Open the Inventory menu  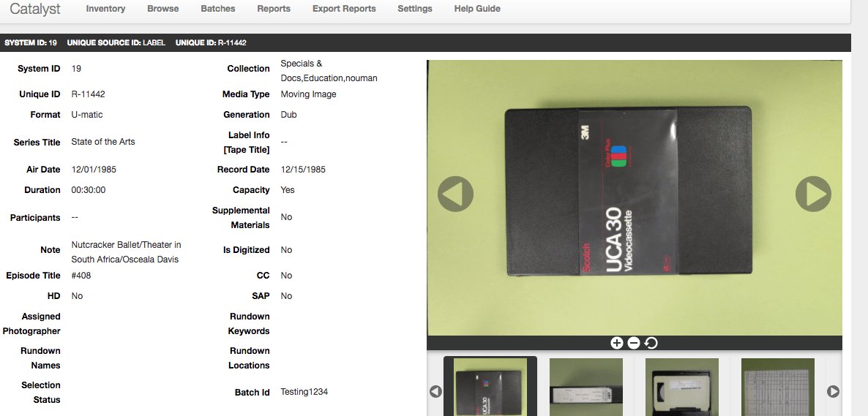coord(105,9)
